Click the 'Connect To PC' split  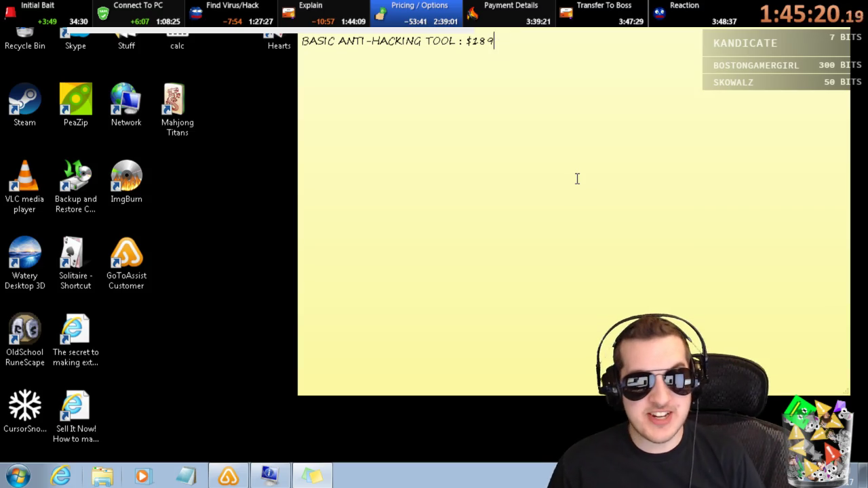[138, 14]
